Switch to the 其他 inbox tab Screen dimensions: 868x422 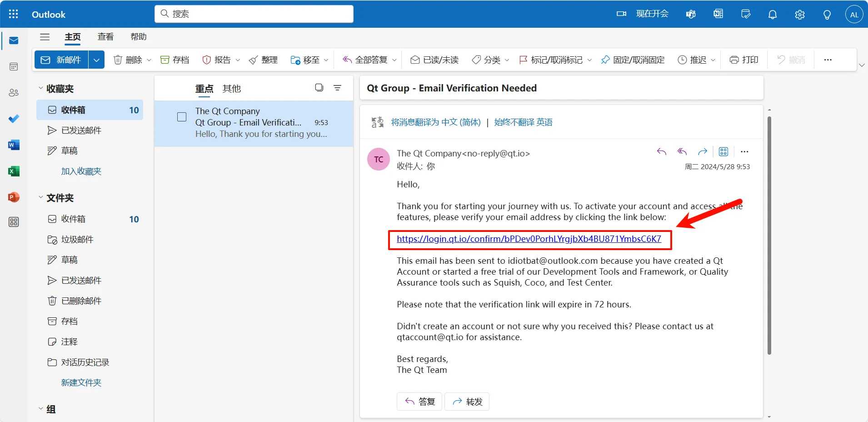(x=231, y=89)
